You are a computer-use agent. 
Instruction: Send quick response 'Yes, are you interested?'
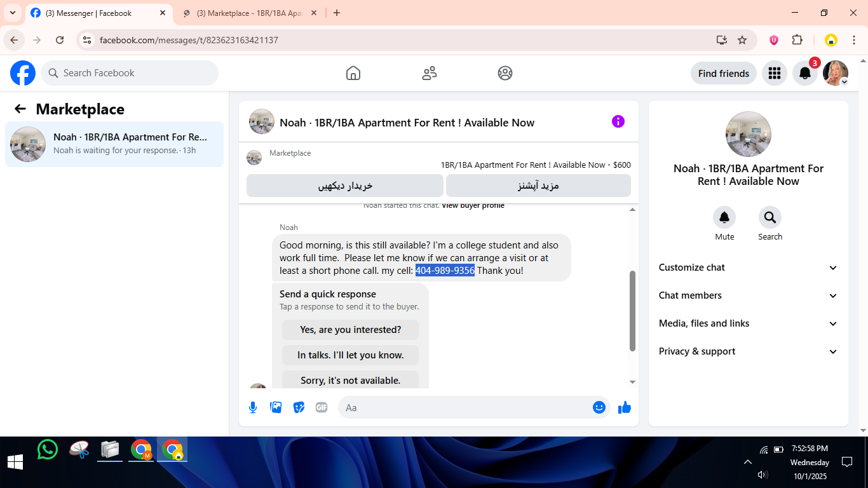pos(351,330)
